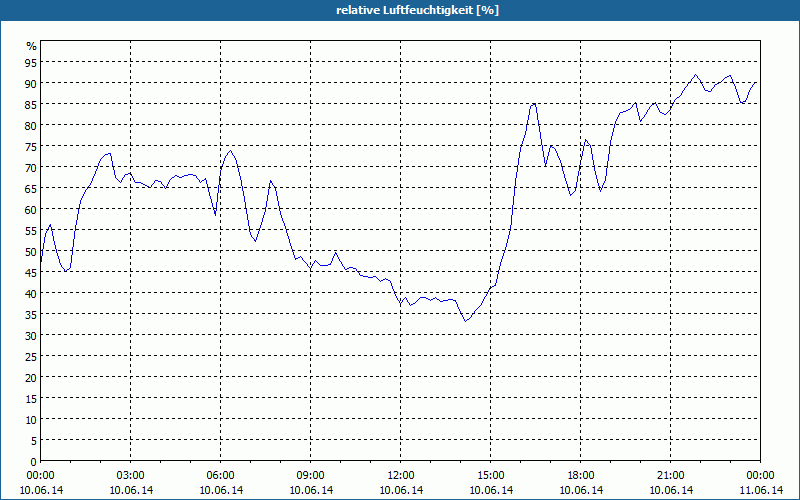This screenshot has width=800, height=500.
Task: Click the 50 value on humidity axis
Action: click(x=32, y=252)
